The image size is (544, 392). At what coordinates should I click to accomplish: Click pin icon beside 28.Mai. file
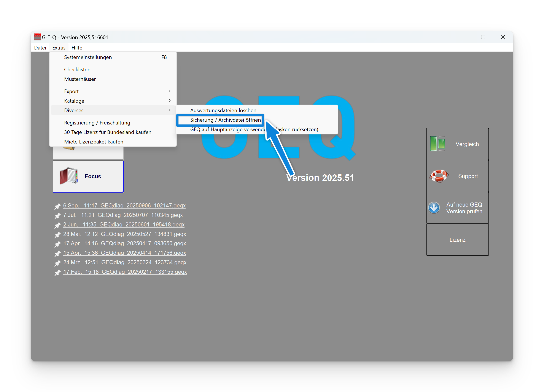click(57, 234)
